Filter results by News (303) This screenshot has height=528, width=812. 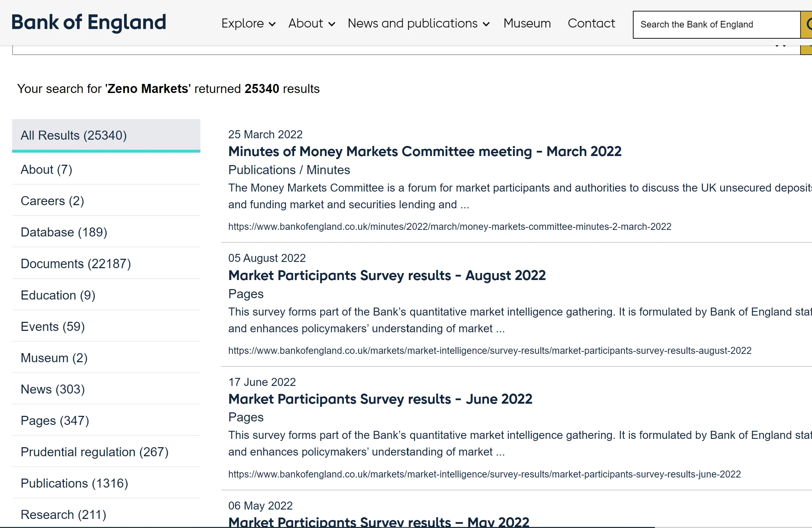pyautogui.click(x=106, y=389)
